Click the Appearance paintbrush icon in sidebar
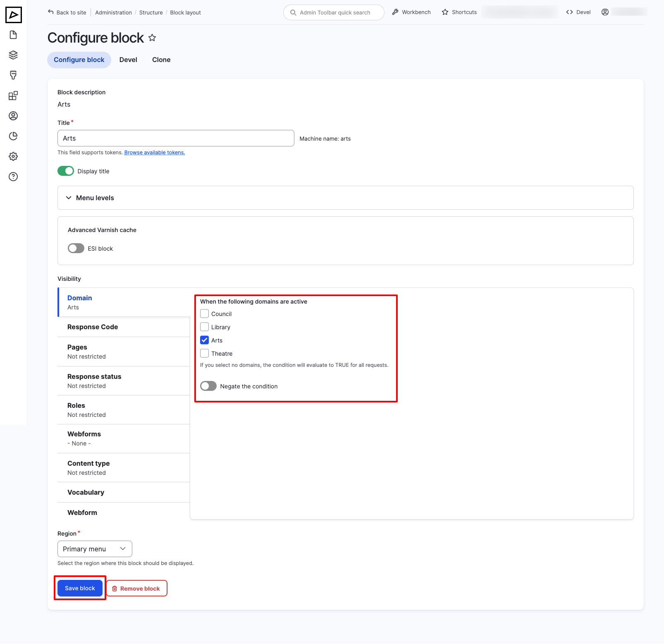 pos(13,75)
